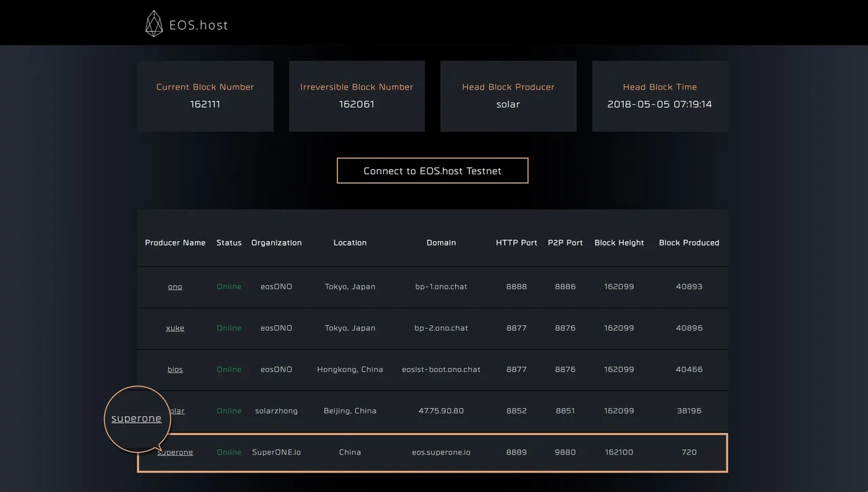Click the EOS.host diamond logo icon

click(155, 24)
